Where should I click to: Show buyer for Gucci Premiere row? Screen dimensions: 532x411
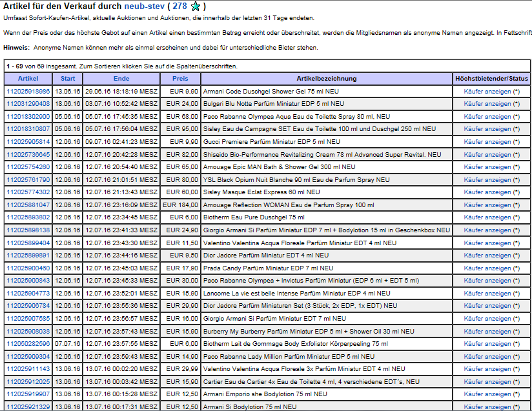[487, 142]
